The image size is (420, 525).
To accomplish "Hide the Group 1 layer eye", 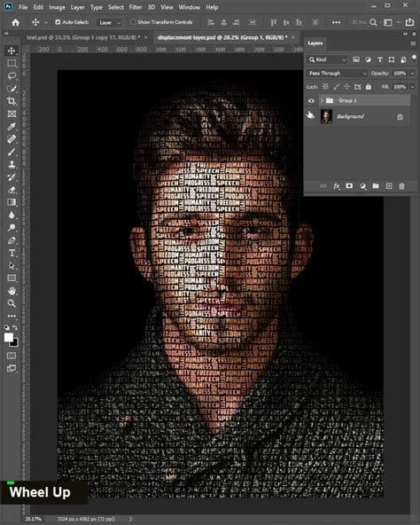I will point(311,101).
